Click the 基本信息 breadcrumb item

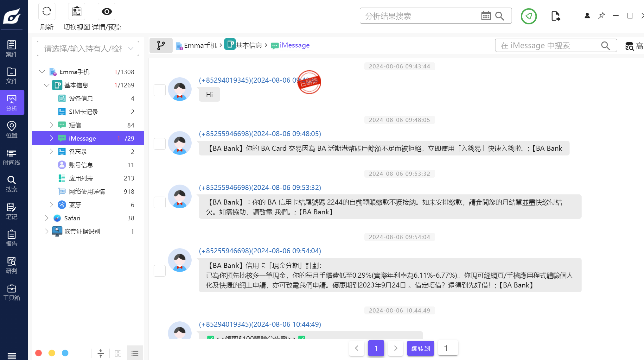coord(249,45)
